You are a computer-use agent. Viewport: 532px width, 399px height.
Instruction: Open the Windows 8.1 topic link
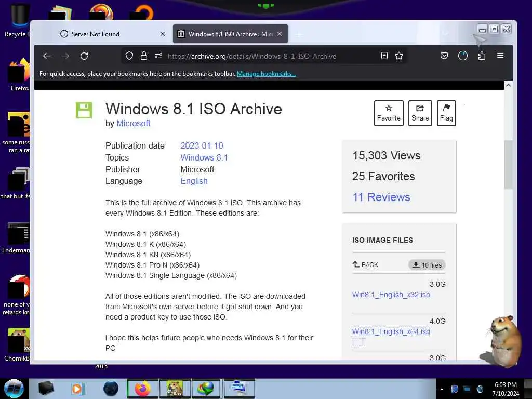point(204,157)
